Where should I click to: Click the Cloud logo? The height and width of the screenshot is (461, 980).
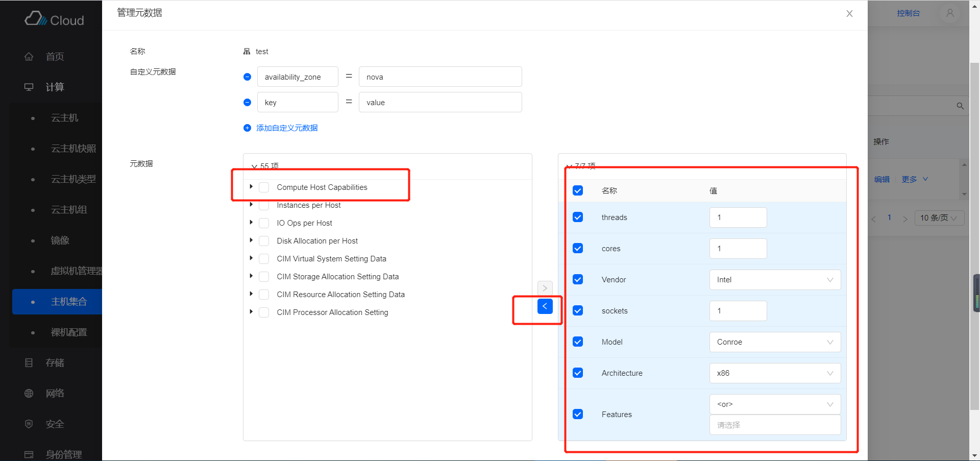55,19
